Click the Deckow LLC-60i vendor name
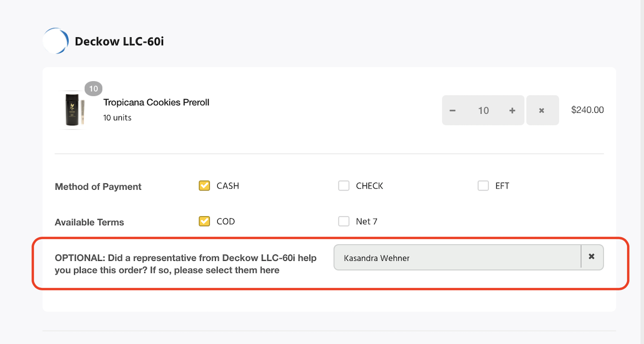The image size is (644, 344). click(119, 41)
